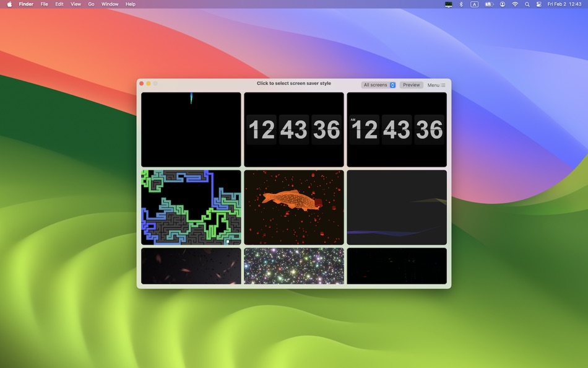Open the File menu

(x=44, y=4)
